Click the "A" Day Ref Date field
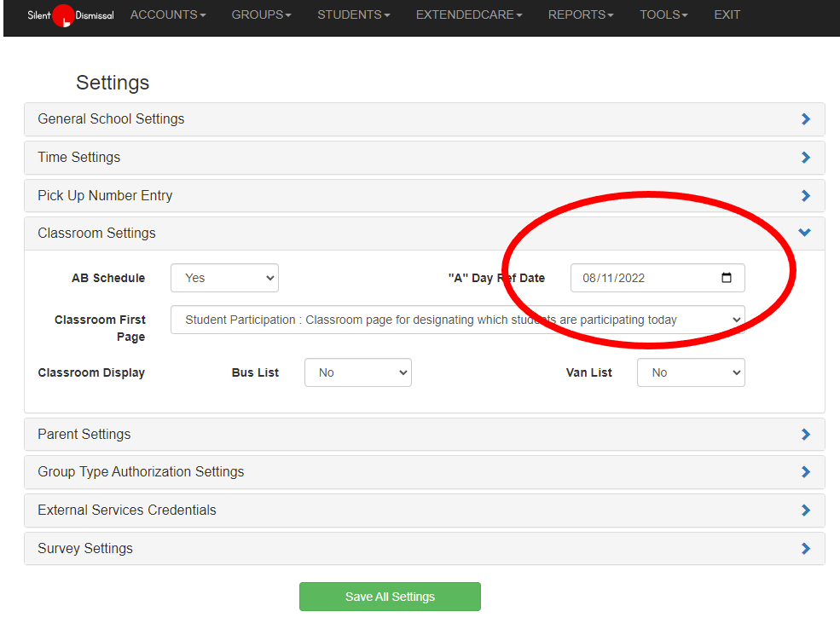 (640, 278)
